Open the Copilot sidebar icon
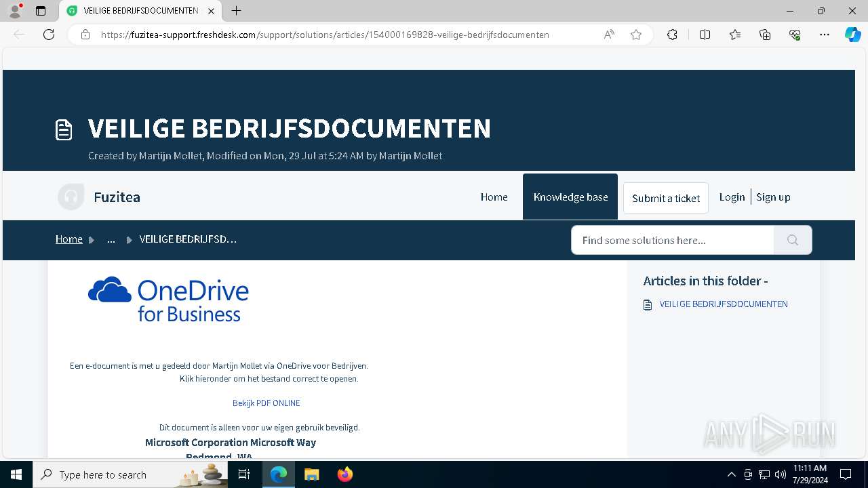 pos(852,35)
